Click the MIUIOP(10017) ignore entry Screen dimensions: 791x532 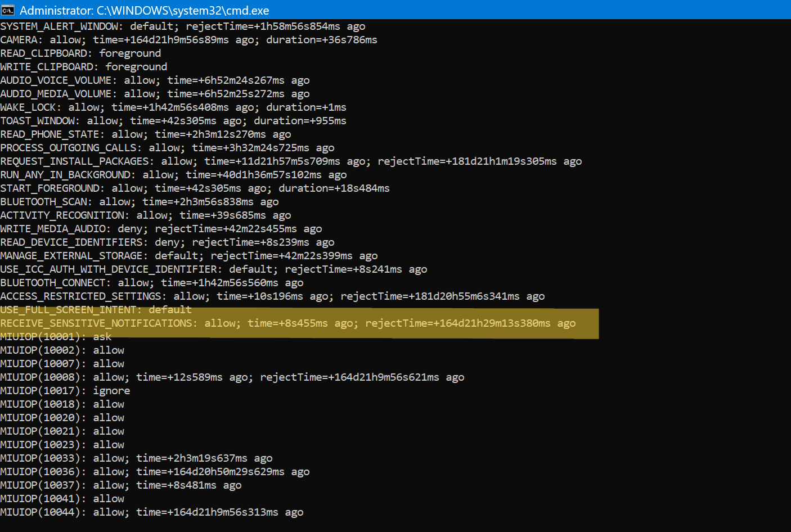[65, 391]
